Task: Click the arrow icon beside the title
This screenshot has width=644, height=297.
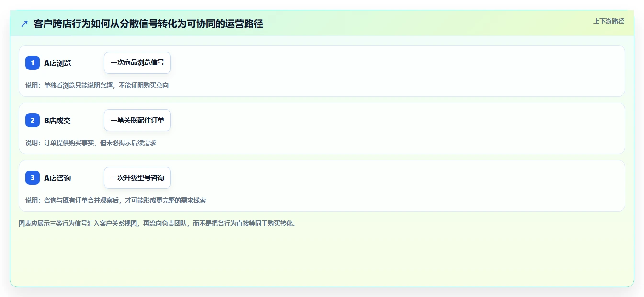Action: pos(24,23)
